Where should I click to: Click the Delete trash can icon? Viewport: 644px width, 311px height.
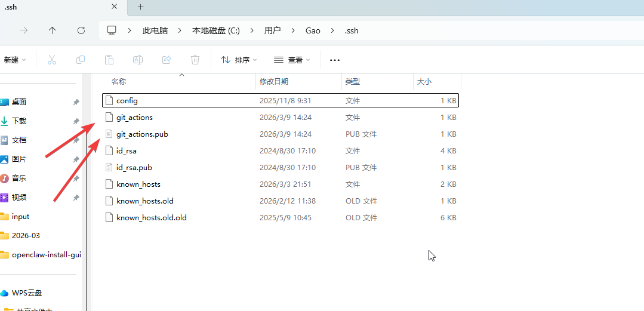[195, 60]
